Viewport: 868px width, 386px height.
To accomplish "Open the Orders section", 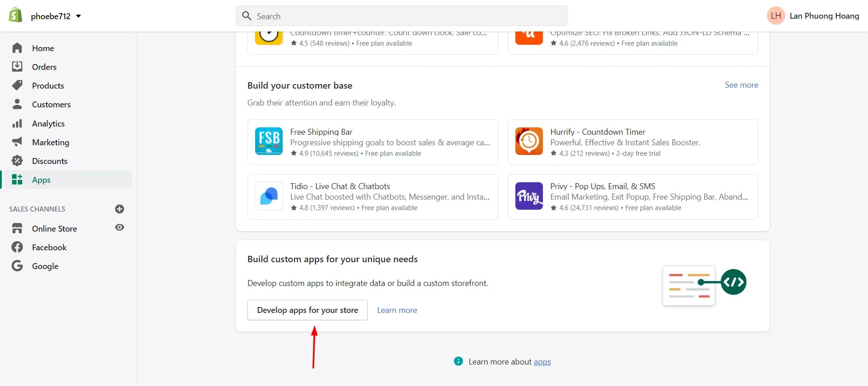I will (44, 67).
